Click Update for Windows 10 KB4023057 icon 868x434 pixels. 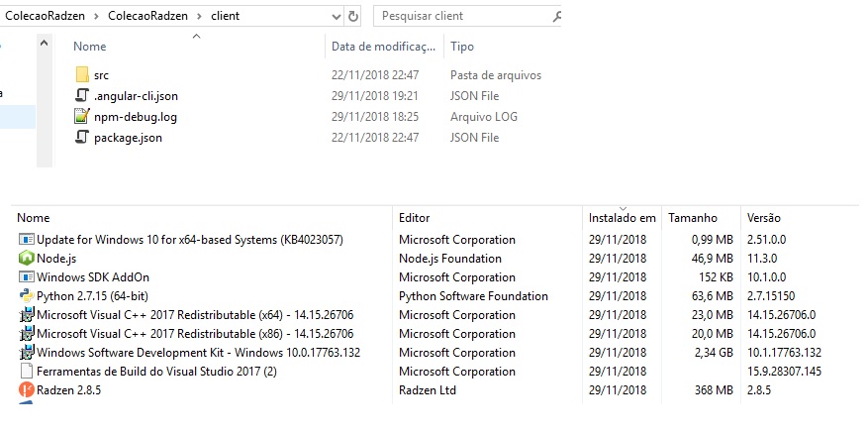pyautogui.click(x=26, y=240)
